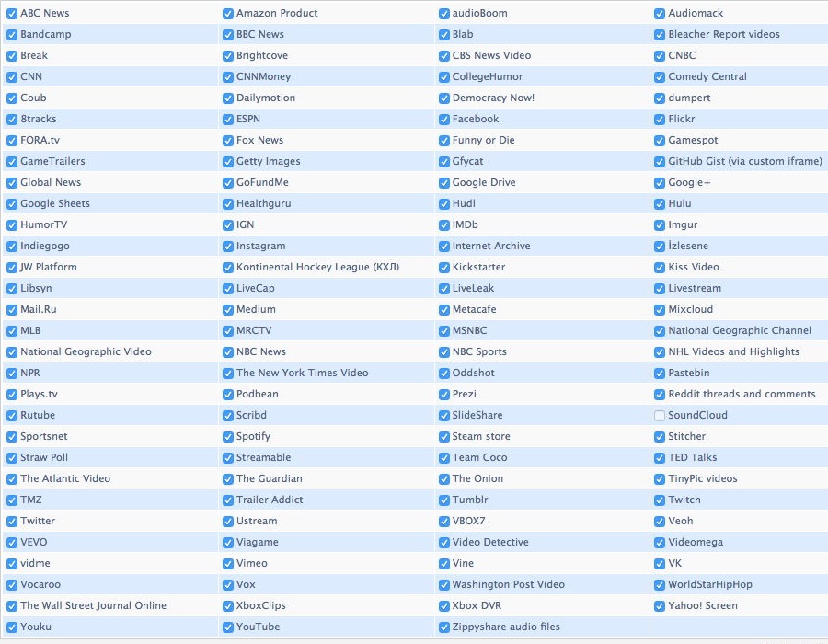Disable the Zippyshare audio files checkbox
This screenshot has width=828, height=644.
[x=443, y=627]
